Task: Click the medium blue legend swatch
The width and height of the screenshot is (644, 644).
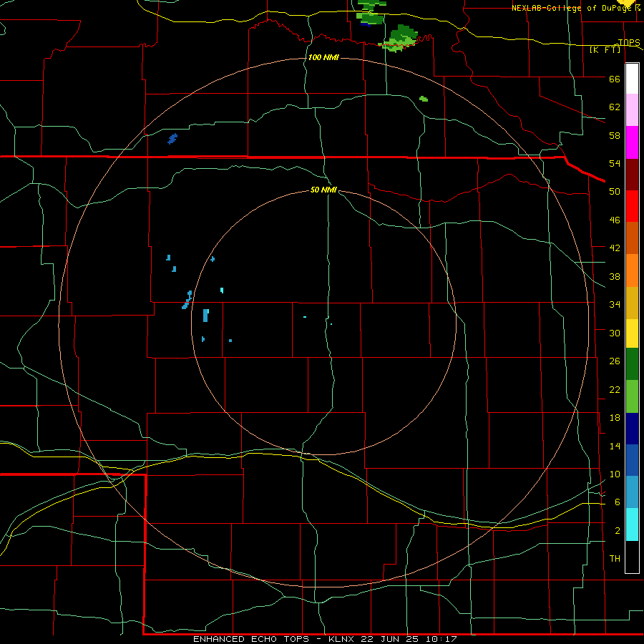Action: click(632, 460)
